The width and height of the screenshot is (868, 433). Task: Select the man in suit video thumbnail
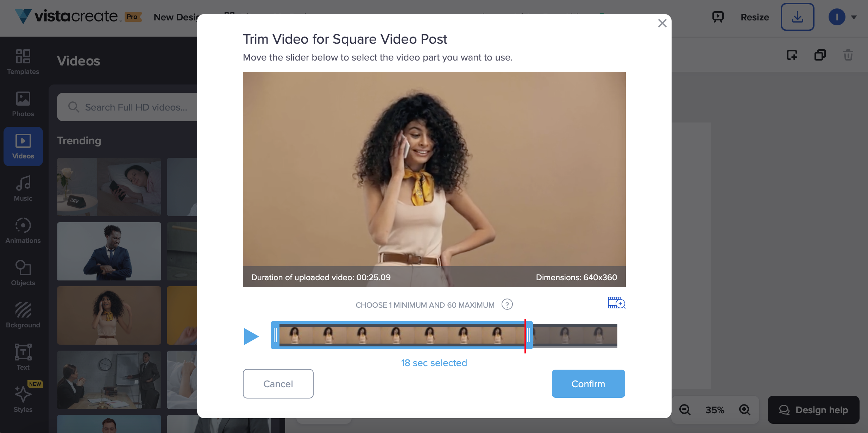coord(109,251)
